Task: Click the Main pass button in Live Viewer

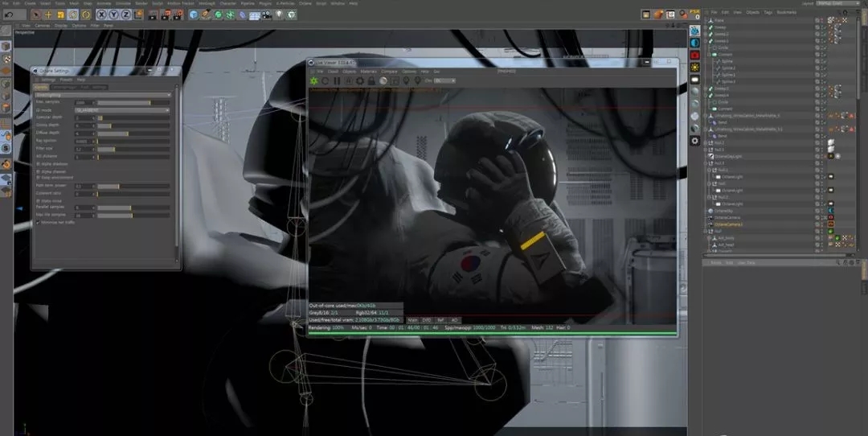Action: tap(413, 320)
